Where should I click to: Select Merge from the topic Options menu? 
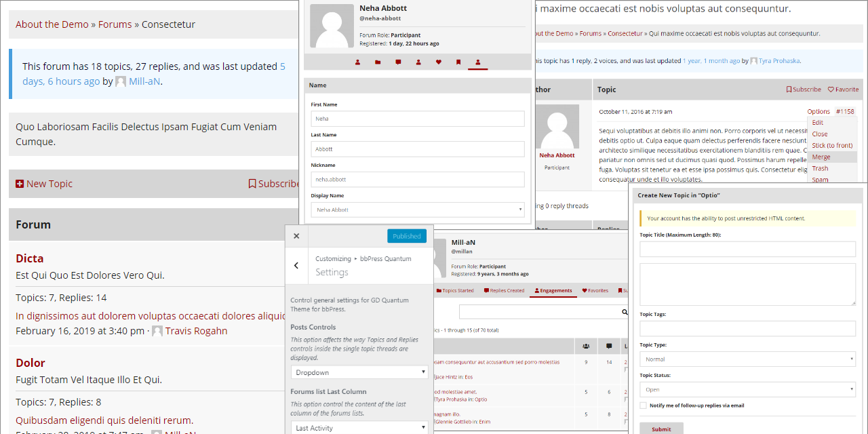click(x=821, y=156)
